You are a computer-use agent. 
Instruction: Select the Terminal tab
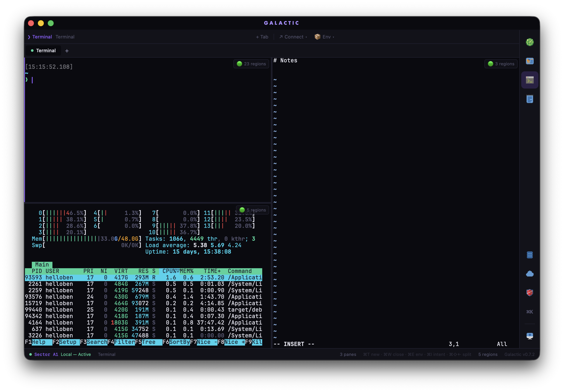43,51
